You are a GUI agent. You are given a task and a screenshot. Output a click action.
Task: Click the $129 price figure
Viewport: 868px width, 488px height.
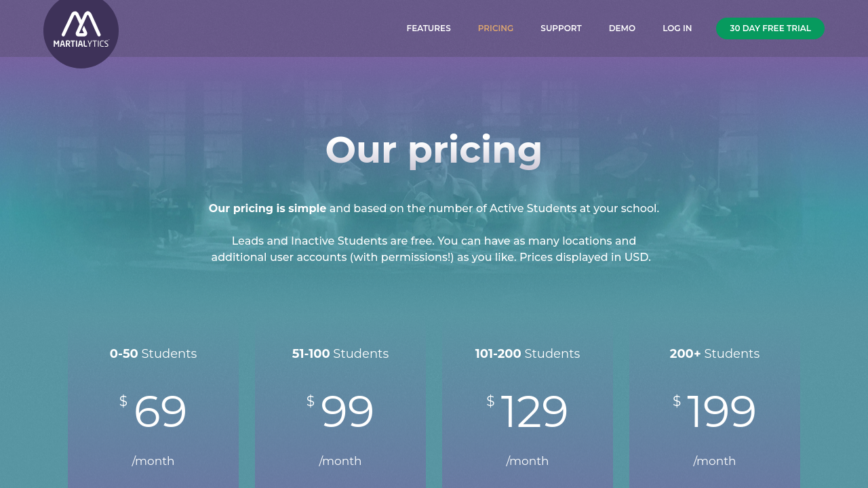click(x=534, y=411)
